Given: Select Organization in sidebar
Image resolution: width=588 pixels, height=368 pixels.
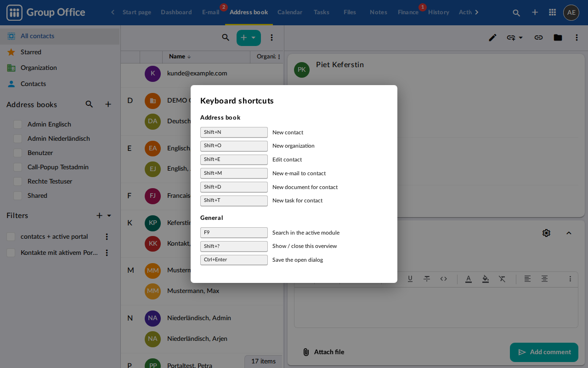Looking at the screenshot, I should click(60, 68).
